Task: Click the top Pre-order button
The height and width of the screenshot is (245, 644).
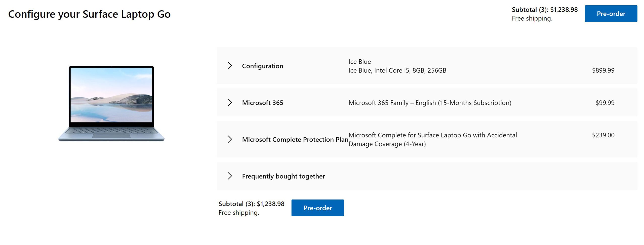Action: [611, 14]
